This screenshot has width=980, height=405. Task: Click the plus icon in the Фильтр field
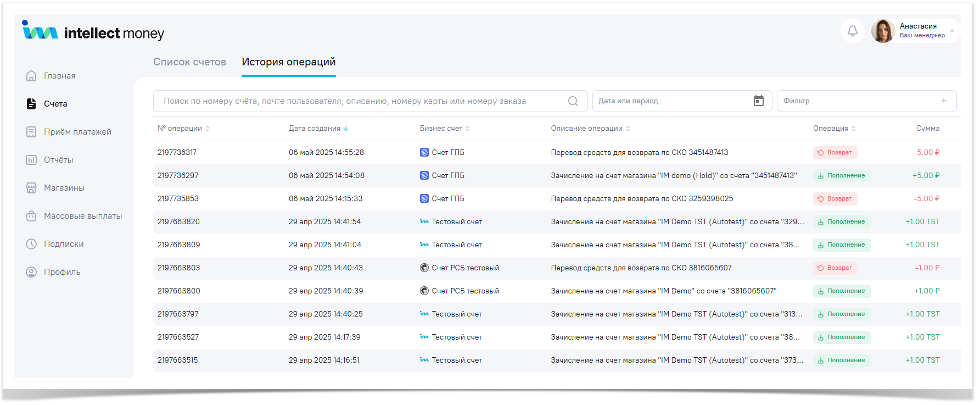(x=943, y=101)
